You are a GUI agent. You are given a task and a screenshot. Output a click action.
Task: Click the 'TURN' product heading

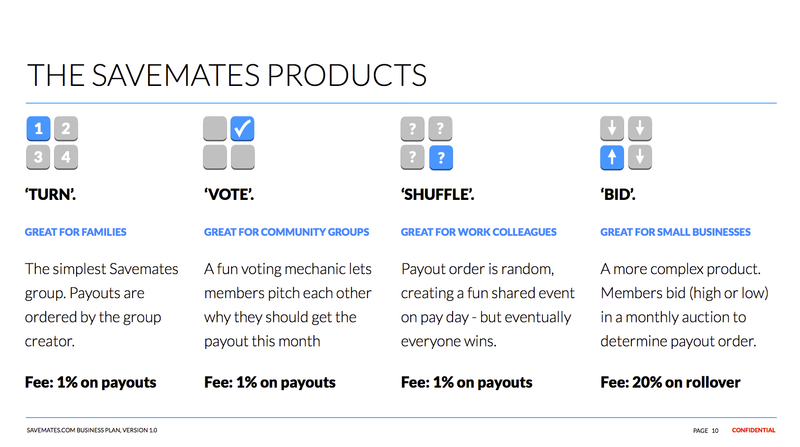pyautogui.click(x=51, y=194)
